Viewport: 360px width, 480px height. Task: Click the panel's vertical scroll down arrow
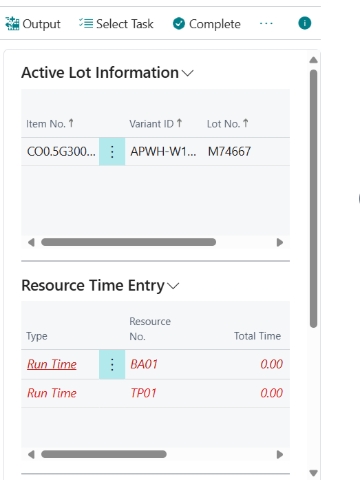pyautogui.click(x=313, y=473)
